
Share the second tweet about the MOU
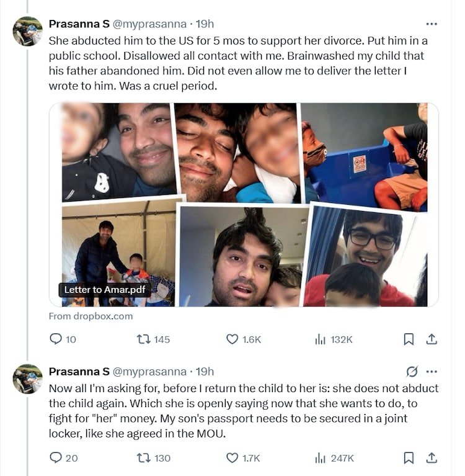pyautogui.click(x=432, y=458)
